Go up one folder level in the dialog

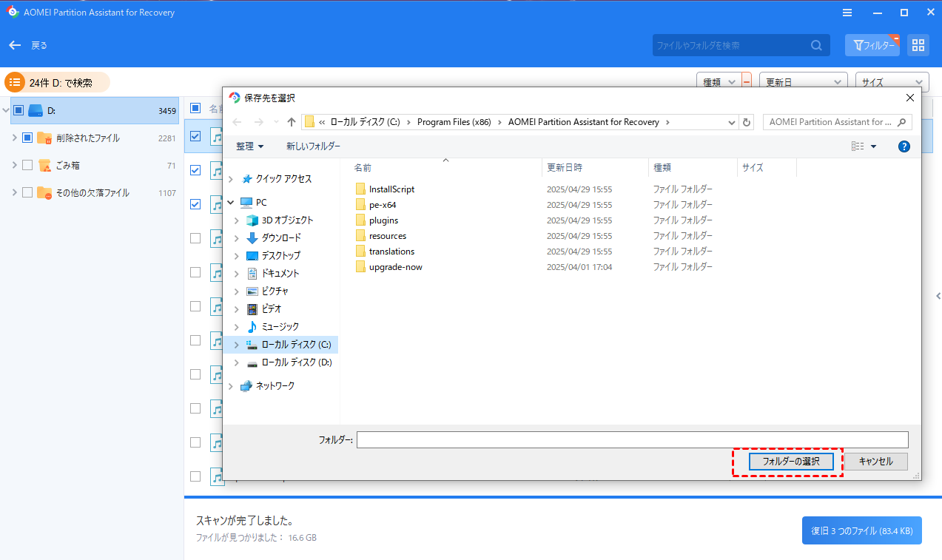point(292,122)
